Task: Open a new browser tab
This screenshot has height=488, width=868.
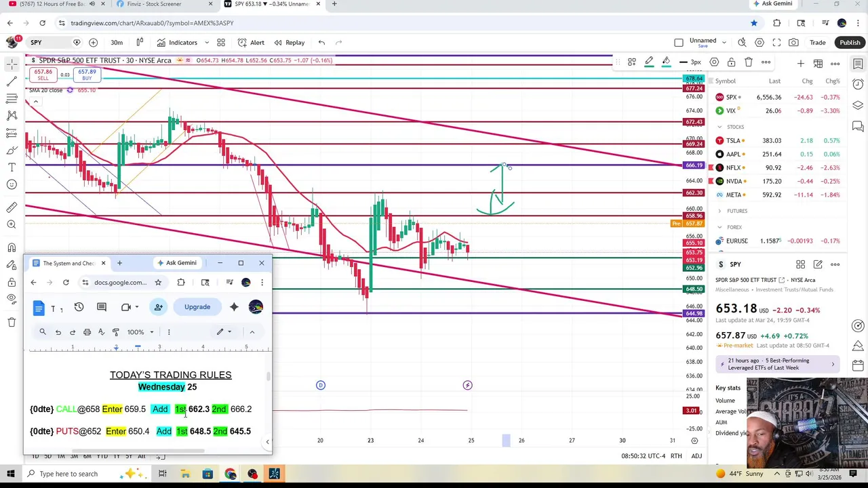Action: (x=334, y=4)
